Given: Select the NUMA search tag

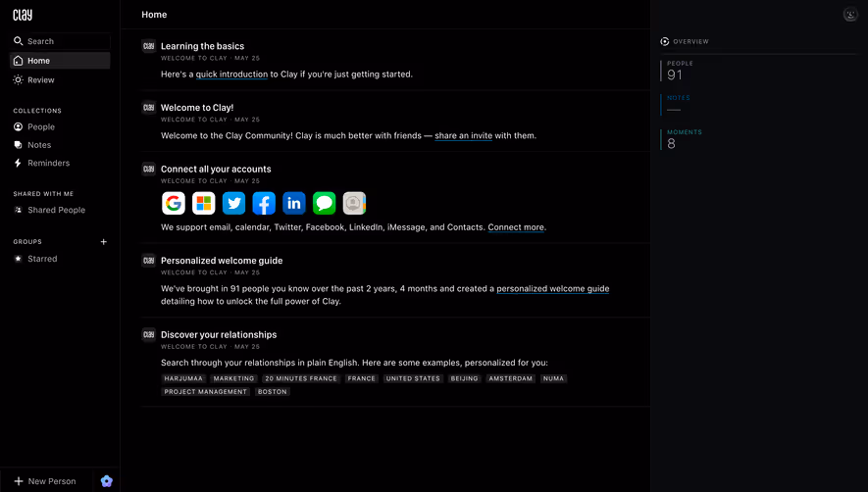Looking at the screenshot, I should [553, 378].
